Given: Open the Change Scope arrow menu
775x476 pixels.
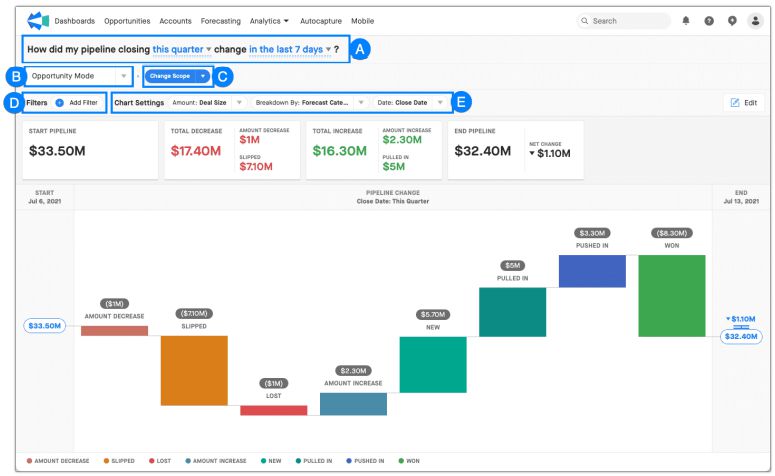Looking at the screenshot, I should coord(203,76).
